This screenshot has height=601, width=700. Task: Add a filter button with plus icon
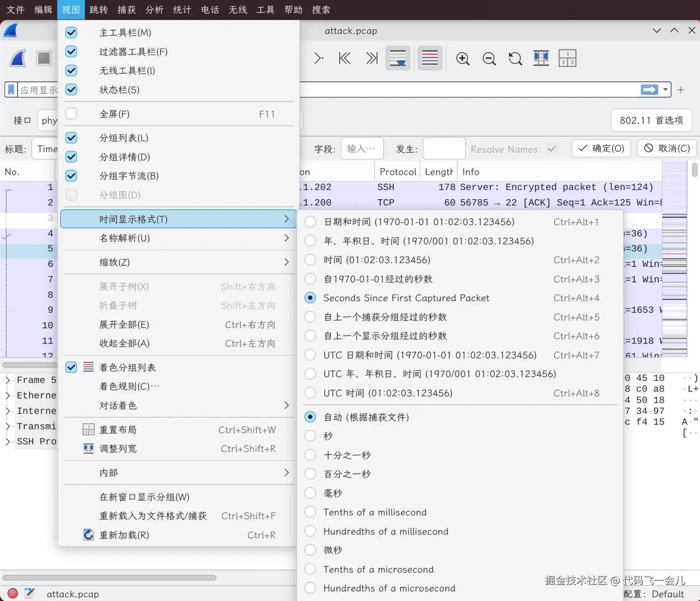click(x=681, y=90)
